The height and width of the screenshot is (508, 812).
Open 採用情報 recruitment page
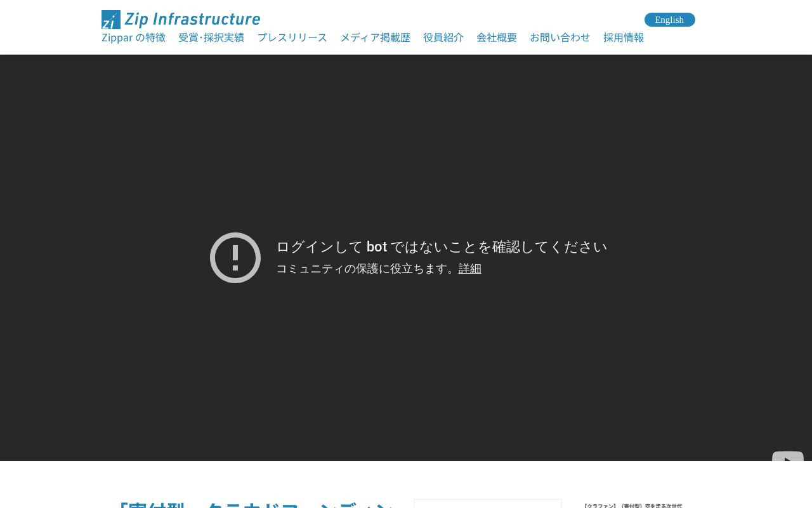pyautogui.click(x=624, y=37)
